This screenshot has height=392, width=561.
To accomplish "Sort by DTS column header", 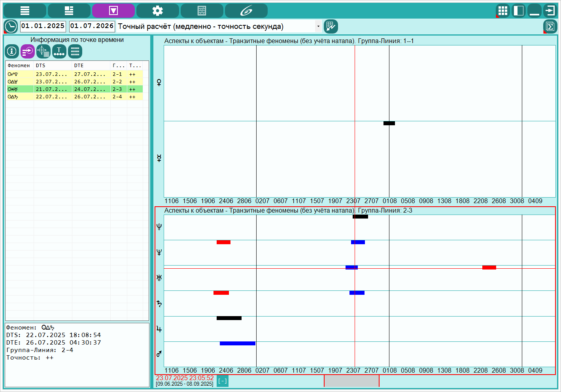I will click(53, 66).
